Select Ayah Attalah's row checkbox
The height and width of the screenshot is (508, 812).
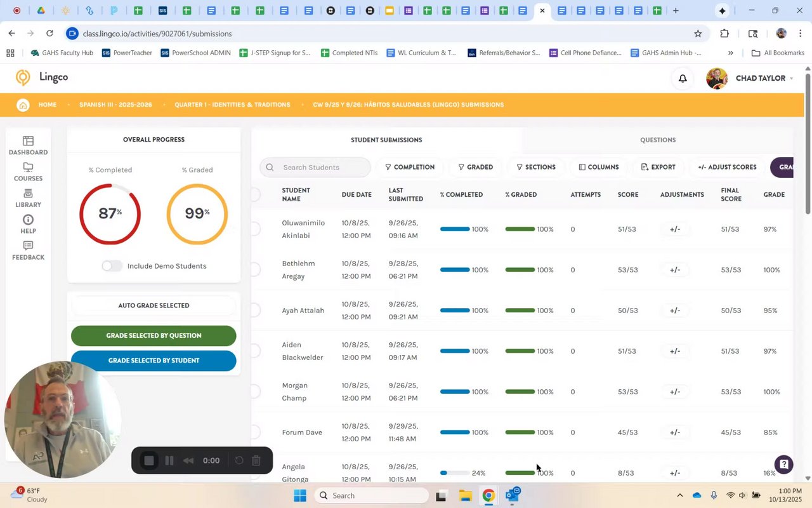tap(255, 311)
